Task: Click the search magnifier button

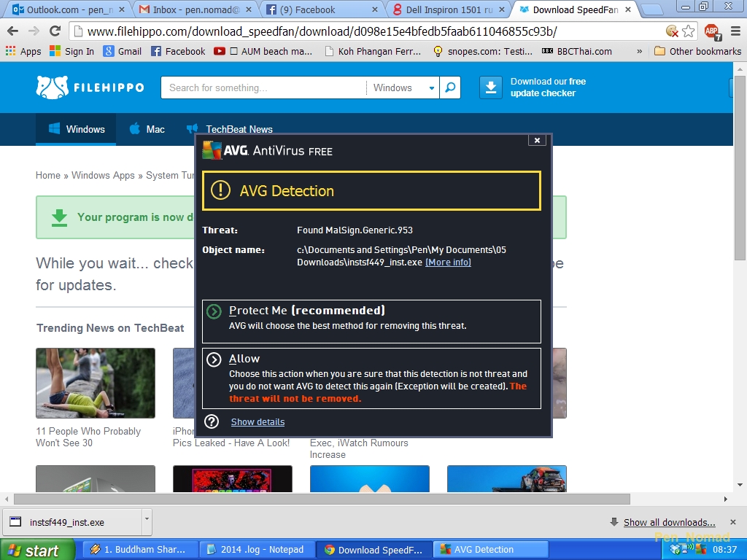Action: coord(449,87)
